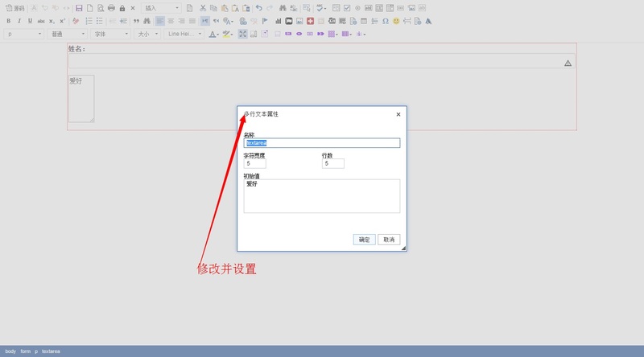The width and height of the screenshot is (644, 357).
Task: Click the 名称 name input field
Action: 321,143
